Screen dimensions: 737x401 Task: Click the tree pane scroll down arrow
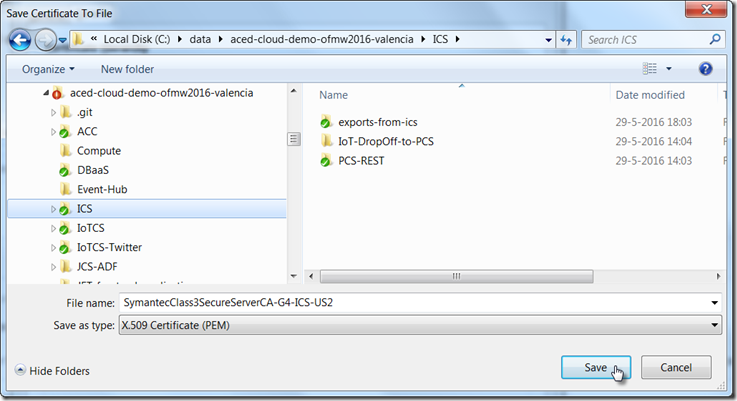[x=294, y=276]
